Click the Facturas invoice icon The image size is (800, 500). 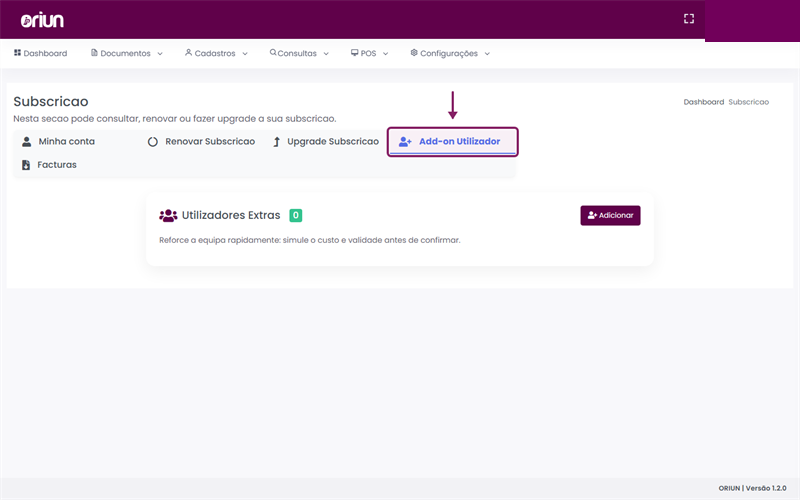click(x=26, y=165)
